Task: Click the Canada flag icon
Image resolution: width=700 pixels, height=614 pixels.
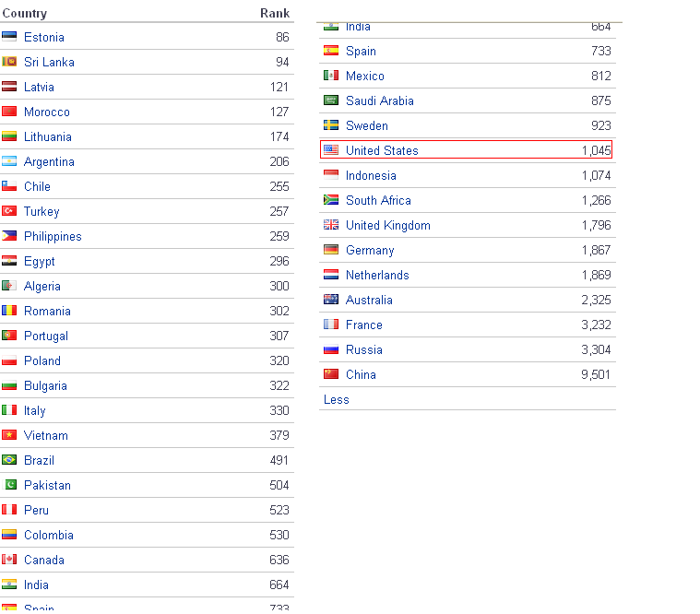Action: tap(9, 560)
